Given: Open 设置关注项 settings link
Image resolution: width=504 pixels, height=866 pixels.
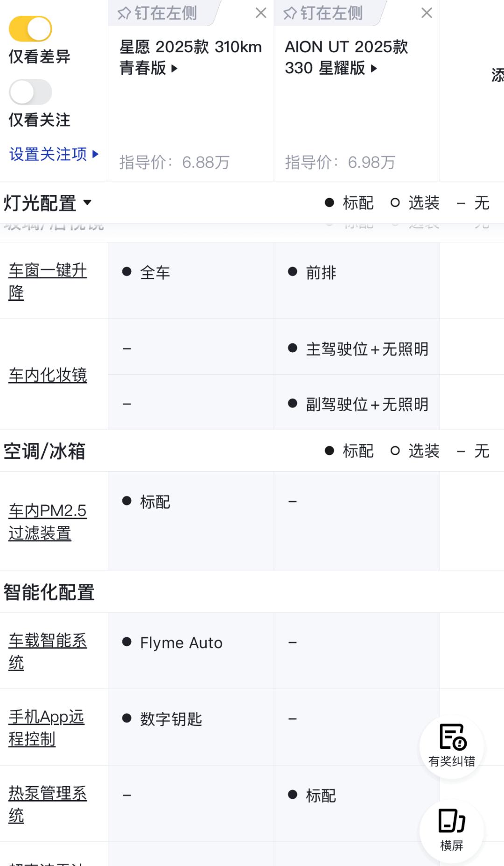Looking at the screenshot, I should [54, 154].
